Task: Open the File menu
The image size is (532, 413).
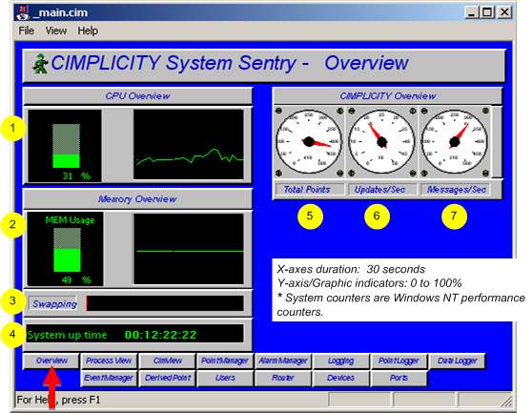Action: [x=26, y=31]
